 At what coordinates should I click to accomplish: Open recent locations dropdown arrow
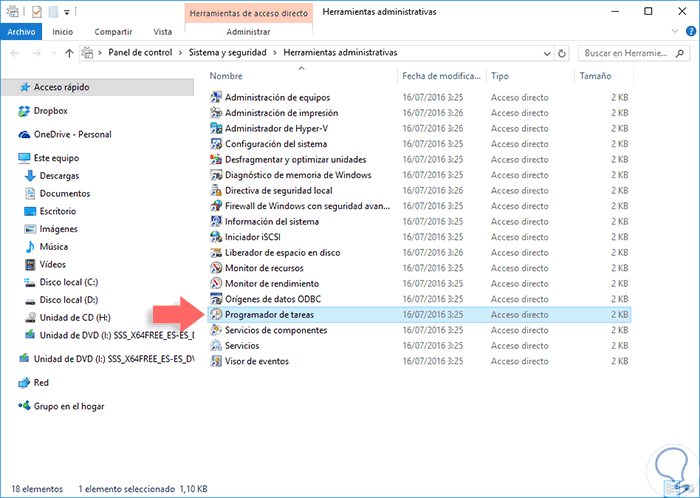(x=54, y=53)
